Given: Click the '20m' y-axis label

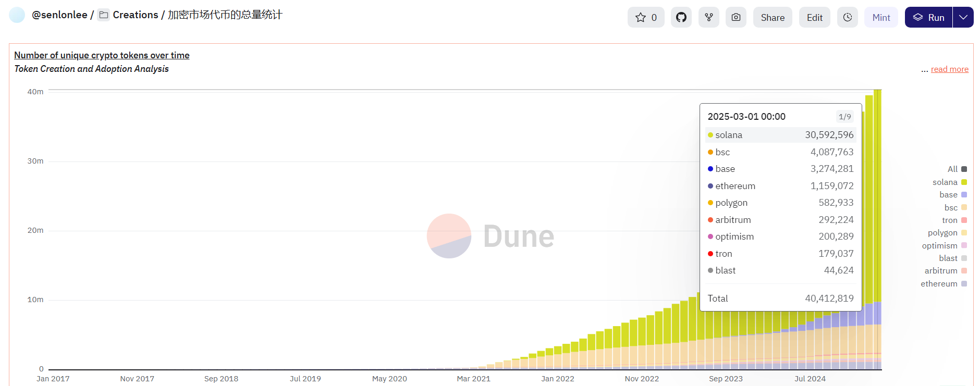Looking at the screenshot, I should coord(35,230).
